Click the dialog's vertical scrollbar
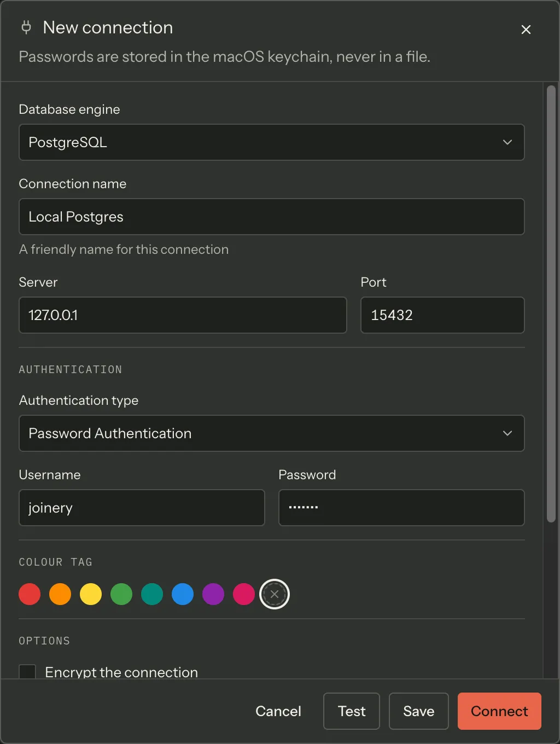This screenshot has height=744, width=560. coord(551,304)
